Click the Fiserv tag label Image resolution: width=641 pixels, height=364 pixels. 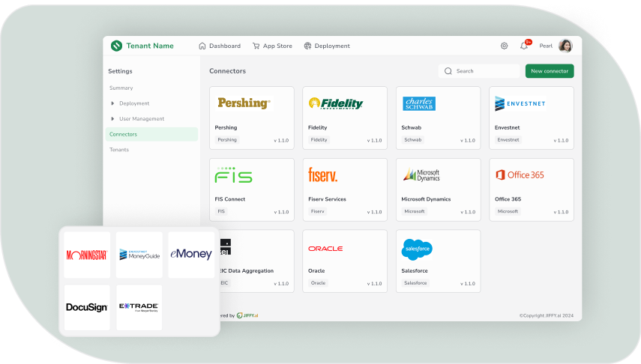(x=317, y=211)
